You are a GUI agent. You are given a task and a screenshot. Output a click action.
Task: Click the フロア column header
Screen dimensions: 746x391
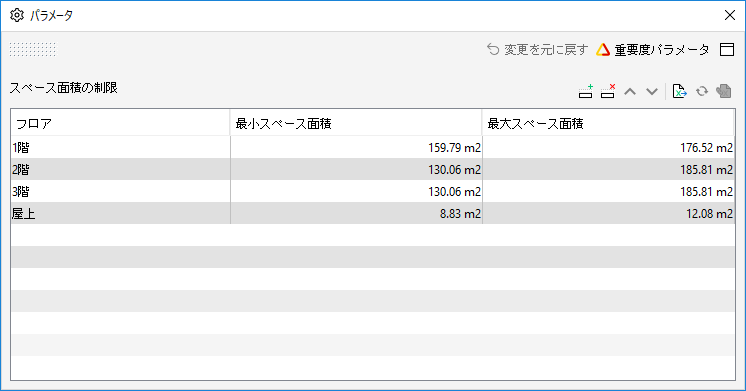pos(120,124)
